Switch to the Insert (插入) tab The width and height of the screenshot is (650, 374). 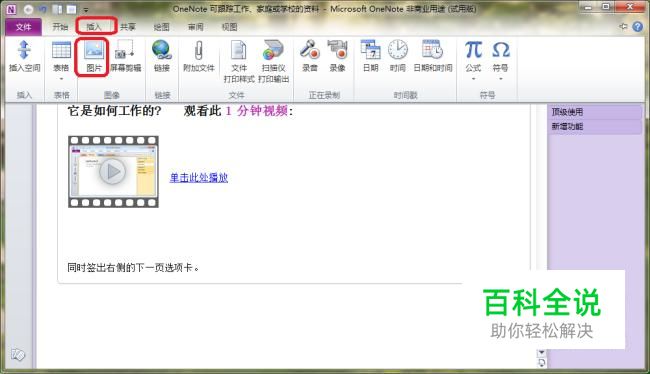[94, 27]
